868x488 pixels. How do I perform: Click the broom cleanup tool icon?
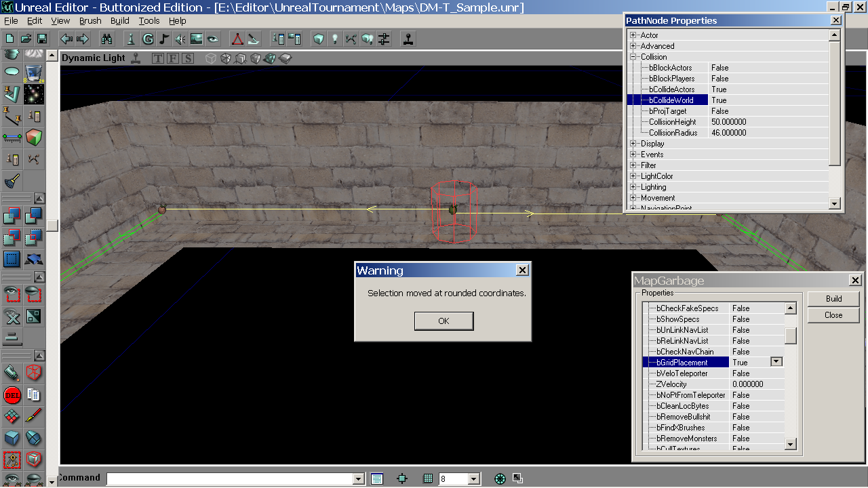(x=12, y=181)
